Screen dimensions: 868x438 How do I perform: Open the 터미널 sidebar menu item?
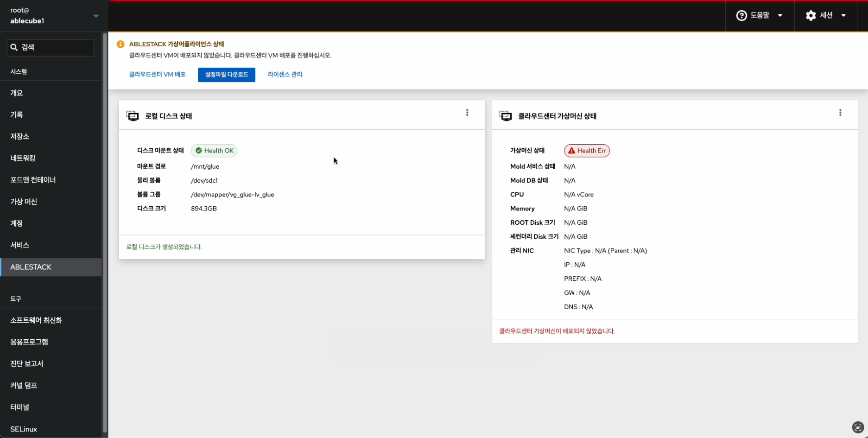coord(20,407)
